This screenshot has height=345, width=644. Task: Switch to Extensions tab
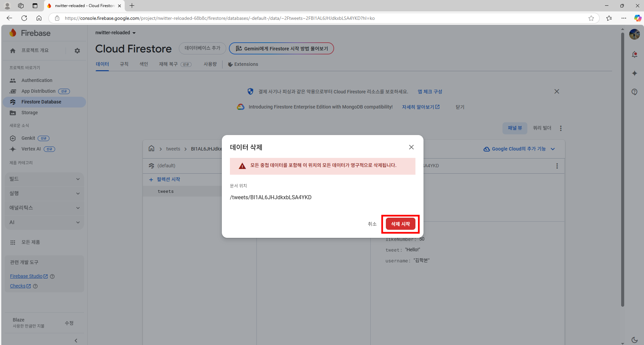click(x=243, y=64)
